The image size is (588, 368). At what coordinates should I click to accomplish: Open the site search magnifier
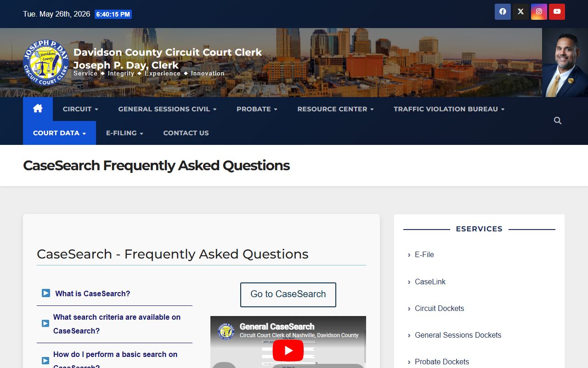[x=558, y=121]
